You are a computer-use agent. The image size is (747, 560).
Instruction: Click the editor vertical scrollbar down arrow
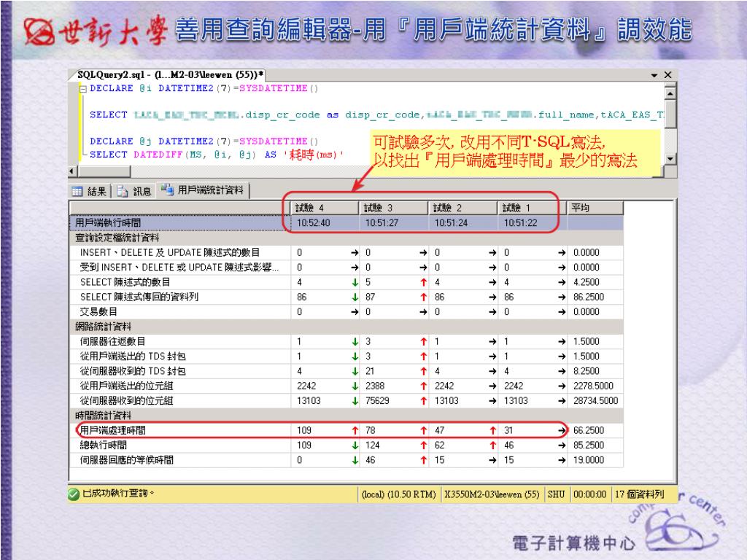(x=670, y=158)
